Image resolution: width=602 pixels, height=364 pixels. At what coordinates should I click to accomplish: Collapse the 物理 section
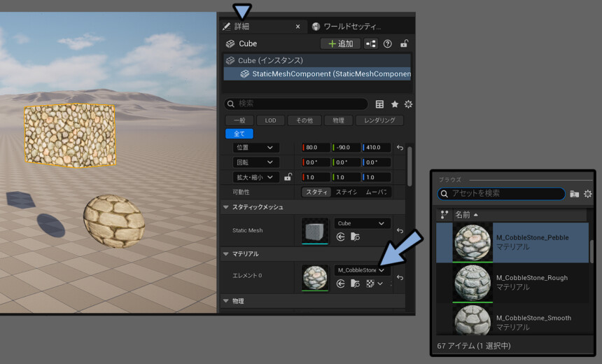point(225,301)
